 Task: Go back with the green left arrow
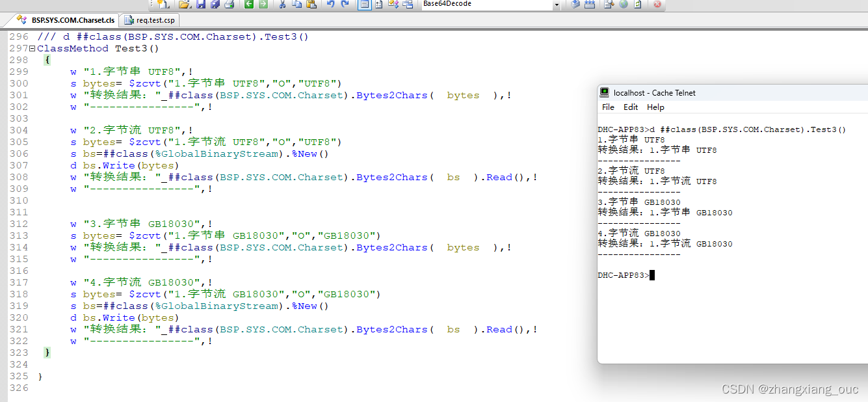click(249, 4)
